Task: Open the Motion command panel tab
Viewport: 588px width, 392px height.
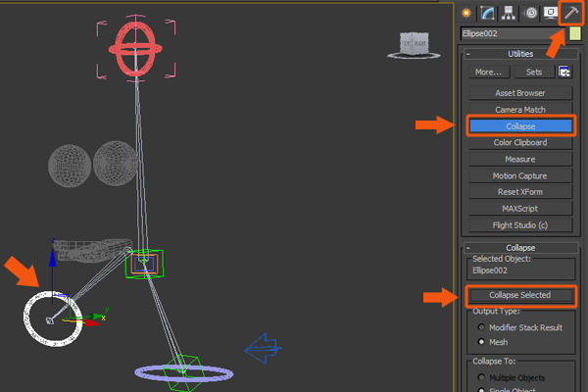Action: [x=530, y=13]
